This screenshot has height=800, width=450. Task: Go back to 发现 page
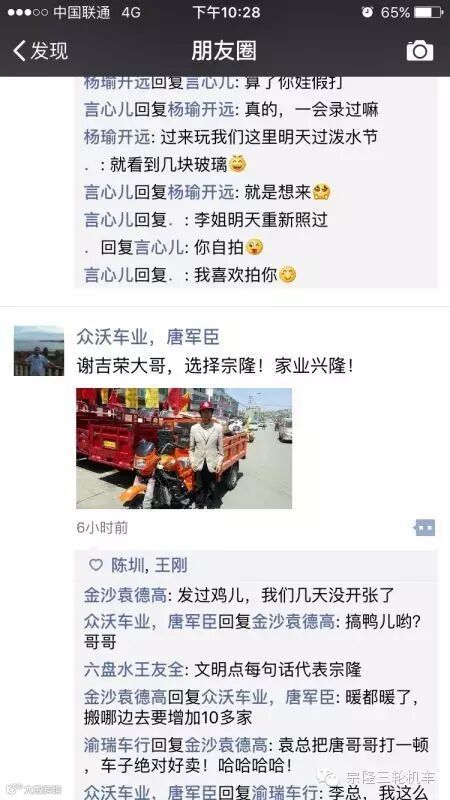click(x=41, y=51)
